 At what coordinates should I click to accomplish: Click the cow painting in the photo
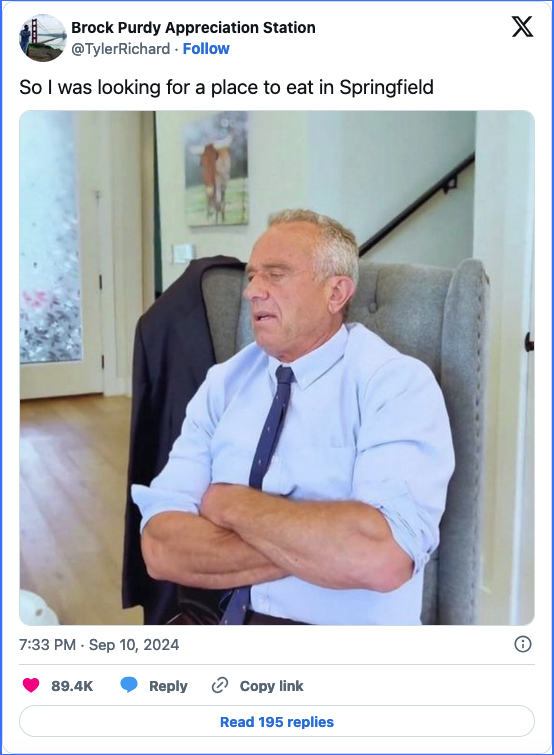[x=216, y=168]
